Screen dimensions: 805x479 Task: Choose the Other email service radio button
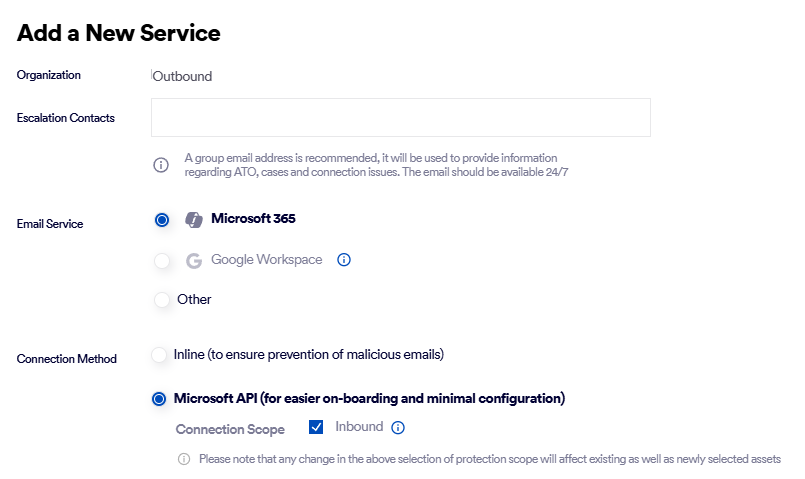pyautogui.click(x=162, y=300)
